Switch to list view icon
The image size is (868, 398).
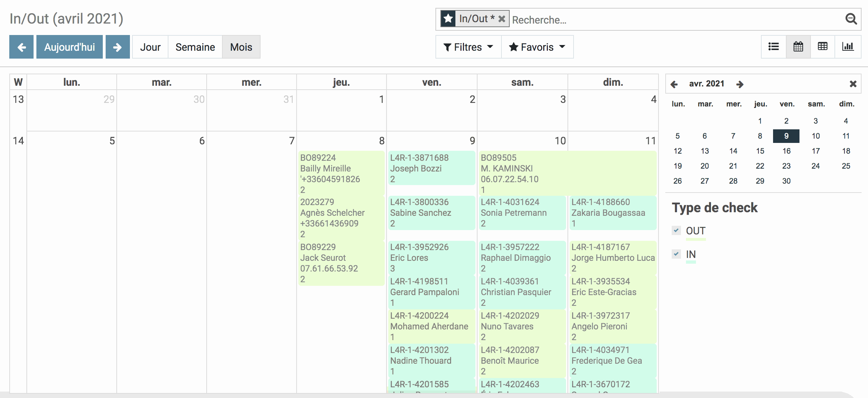click(773, 47)
